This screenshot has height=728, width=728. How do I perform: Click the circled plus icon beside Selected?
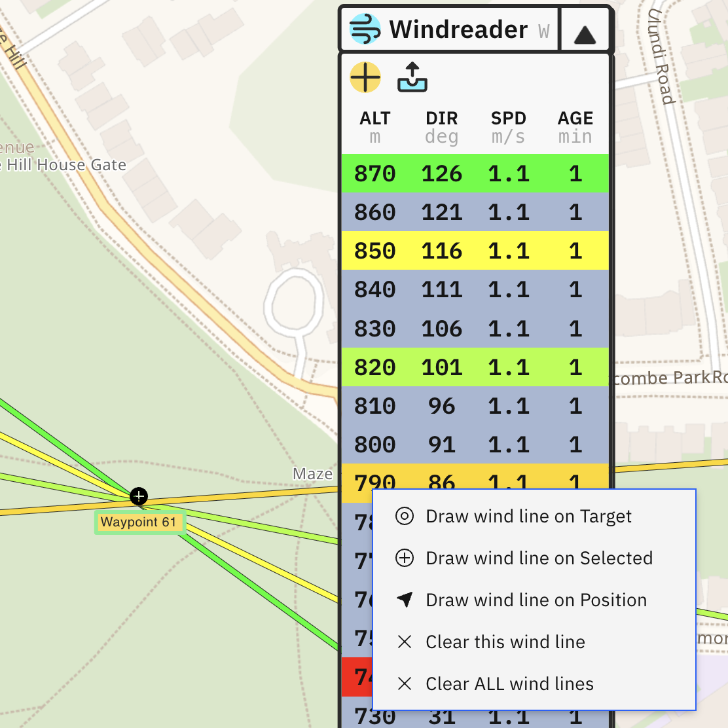[405, 558]
